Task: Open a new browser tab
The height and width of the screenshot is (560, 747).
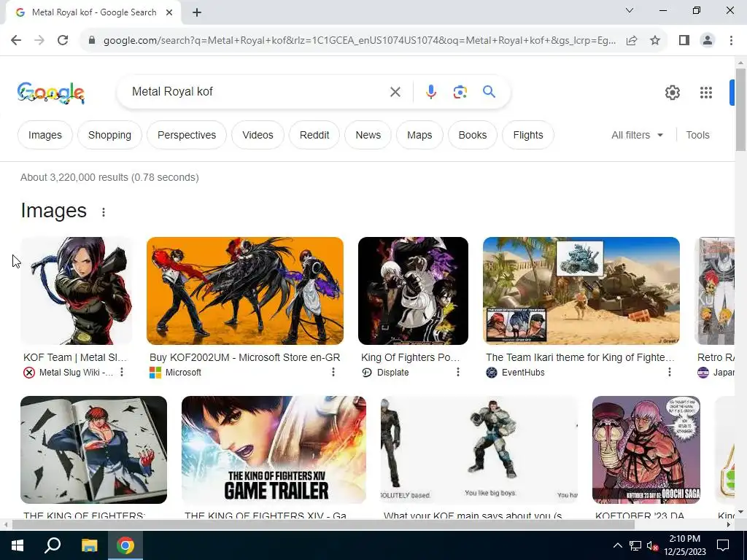Action: 197,13
